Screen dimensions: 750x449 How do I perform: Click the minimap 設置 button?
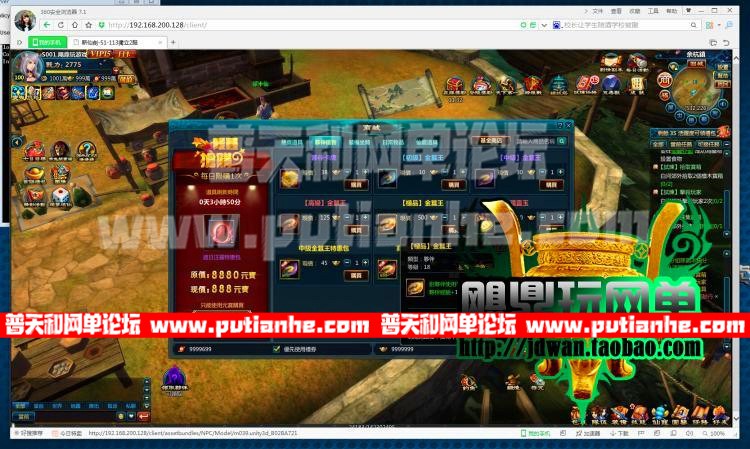[723, 67]
